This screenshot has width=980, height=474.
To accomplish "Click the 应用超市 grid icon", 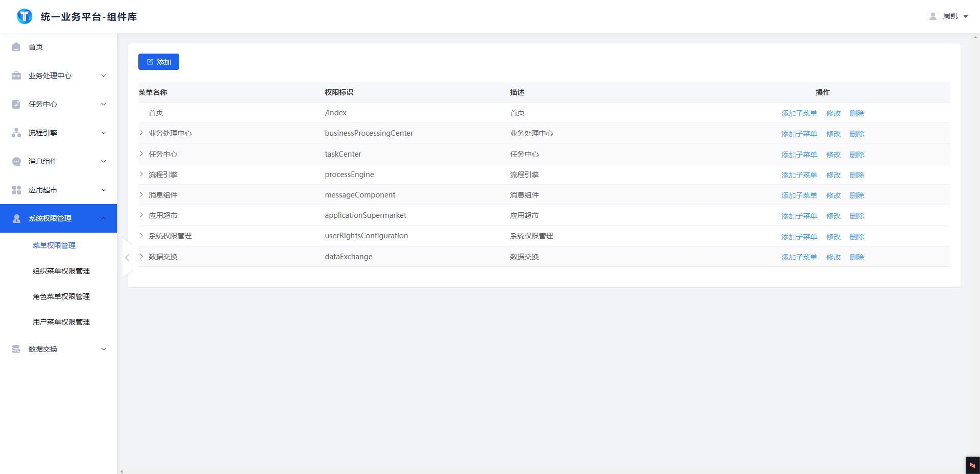I will click(x=16, y=190).
